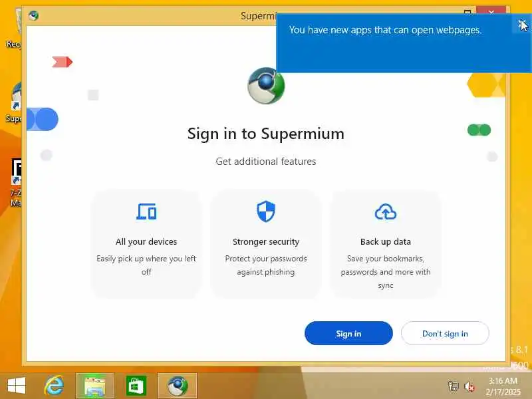Viewport: 532px width, 399px height.
Task: Click the blue Sign in button
Action: click(348, 333)
